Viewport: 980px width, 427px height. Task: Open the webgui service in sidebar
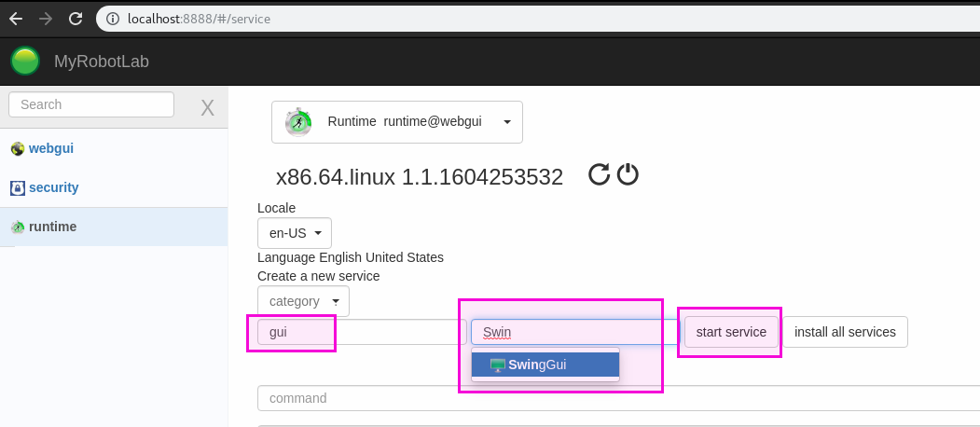point(51,149)
